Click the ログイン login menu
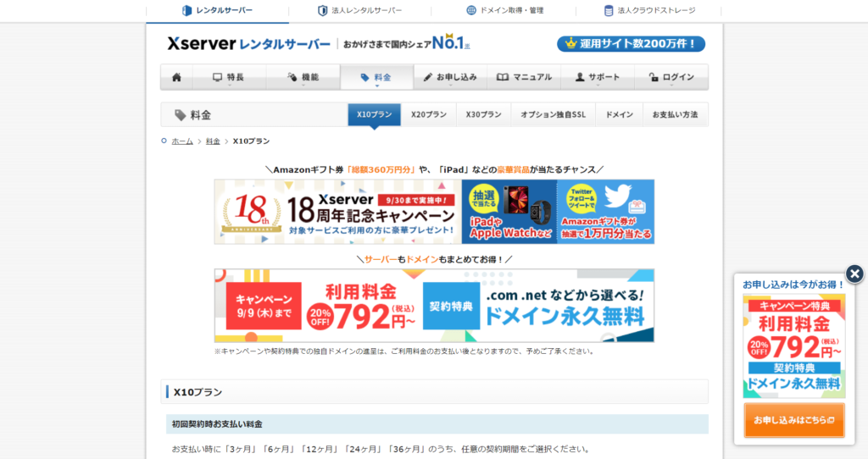This screenshot has width=868, height=459. point(671,77)
